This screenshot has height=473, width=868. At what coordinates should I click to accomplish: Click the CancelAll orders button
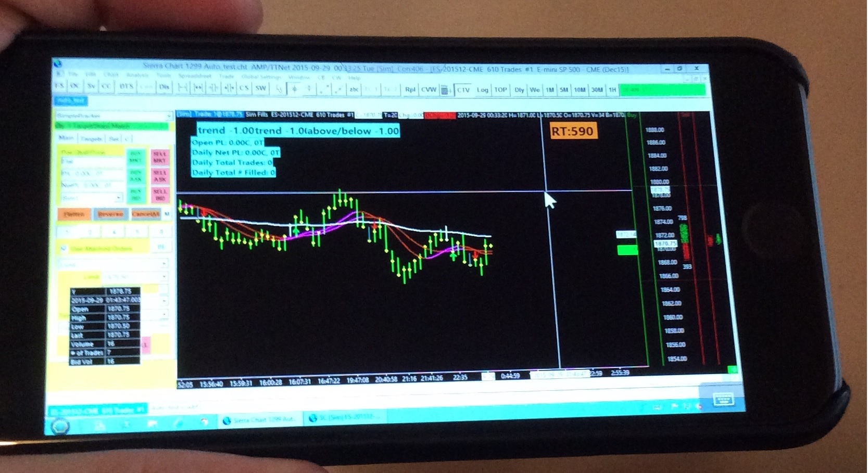tap(145, 214)
